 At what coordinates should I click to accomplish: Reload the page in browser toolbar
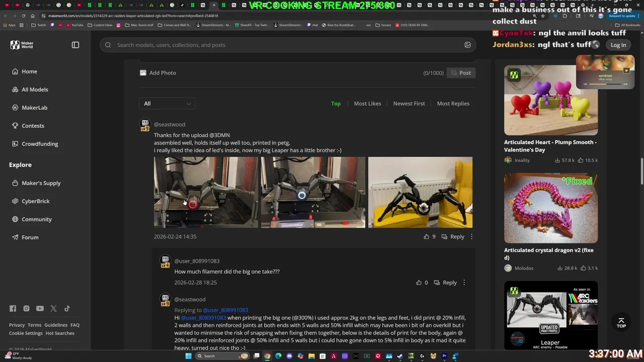pyautogui.click(x=23, y=16)
